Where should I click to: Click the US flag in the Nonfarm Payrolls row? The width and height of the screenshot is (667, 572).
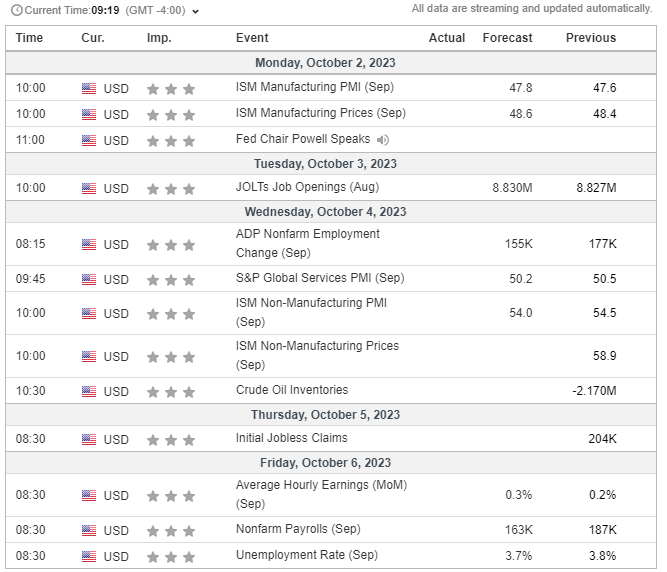click(89, 530)
